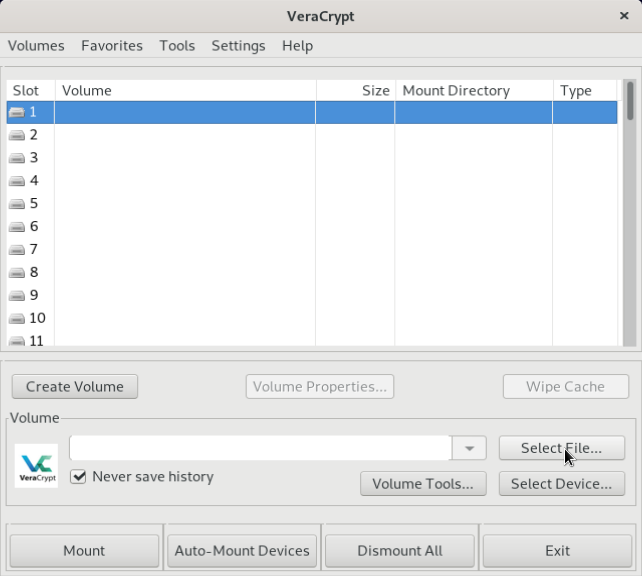Select the drive icon for slot 2
Viewport: 642px width, 576px height.
(17, 135)
